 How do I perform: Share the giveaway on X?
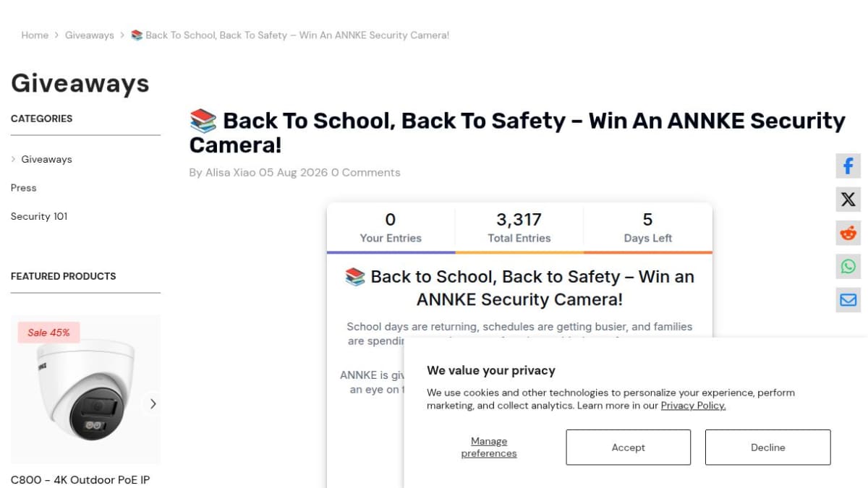point(848,199)
